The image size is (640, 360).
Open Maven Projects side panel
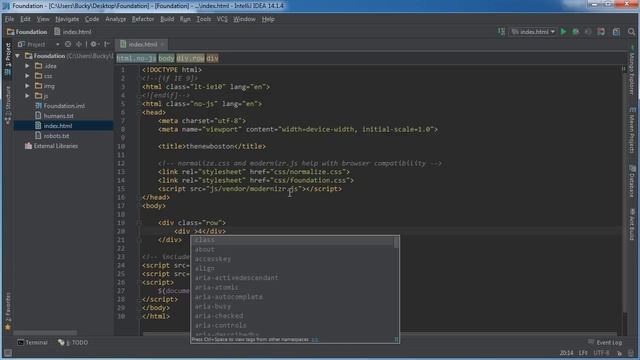point(632,131)
